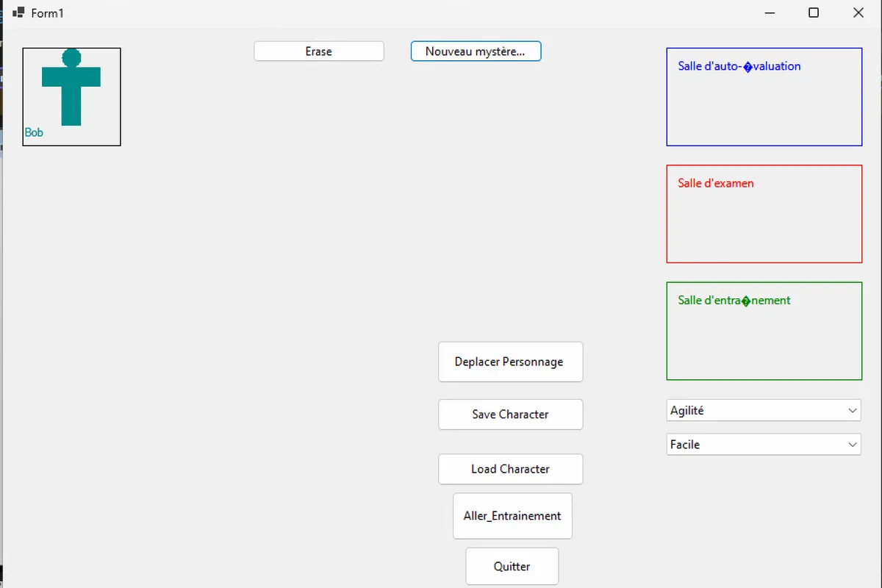Click the Aller_Entrainement button
The height and width of the screenshot is (588, 882).
(x=512, y=516)
